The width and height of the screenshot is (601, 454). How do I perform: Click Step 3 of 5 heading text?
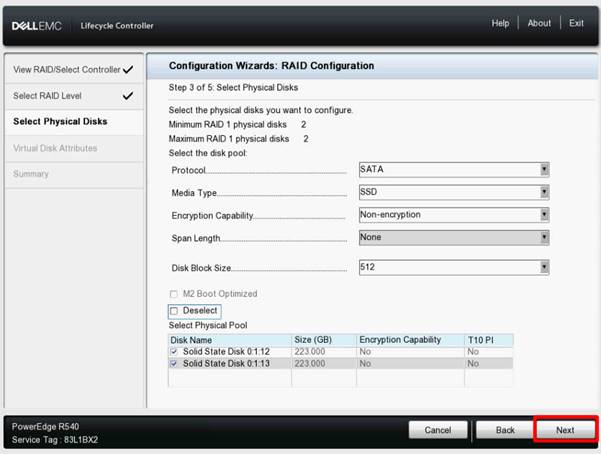pyautogui.click(x=233, y=87)
